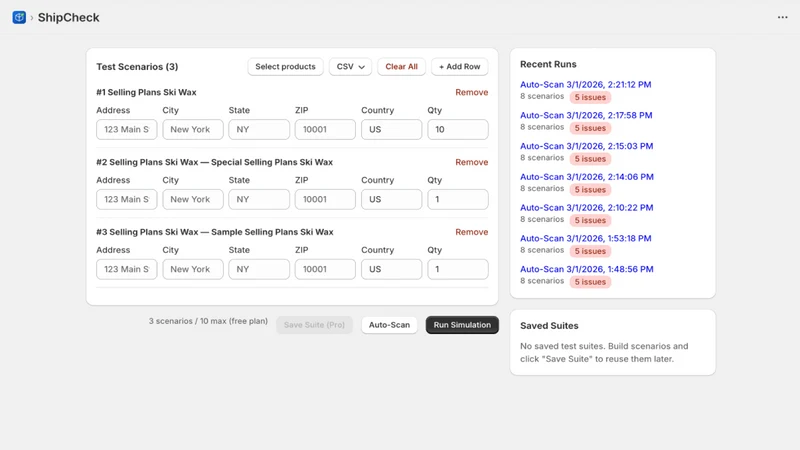
Task: Click the '3 scenarios / 10 max (free plan)' text
Action: [208, 321]
